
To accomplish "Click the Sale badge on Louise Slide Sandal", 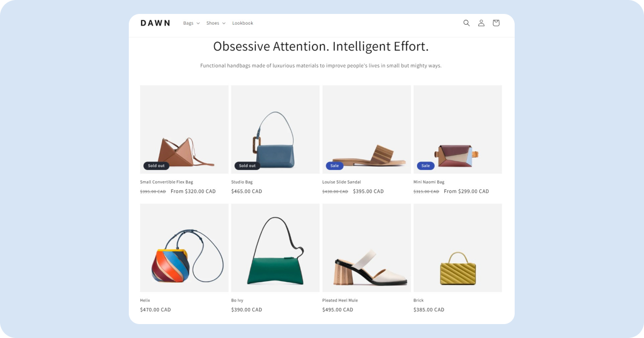I will click(x=335, y=165).
